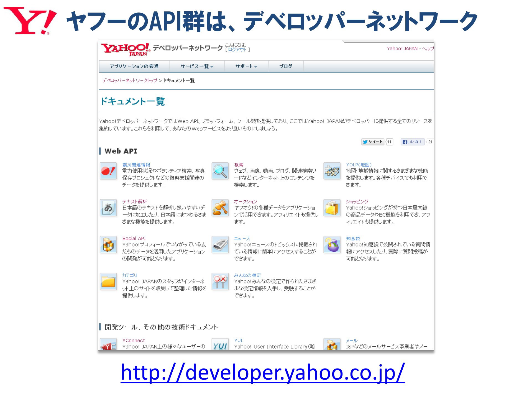This screenshot has height=399, width=532.
Task: Open アプリケーションの管理 in the navigation bar
Action: point(134,66)
